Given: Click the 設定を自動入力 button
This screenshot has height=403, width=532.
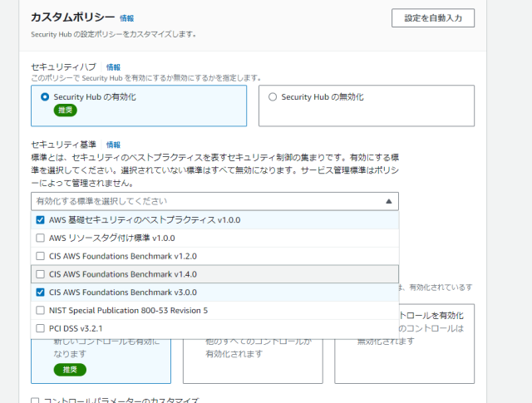Looking at the screenshot, I should tap(433, 18).
